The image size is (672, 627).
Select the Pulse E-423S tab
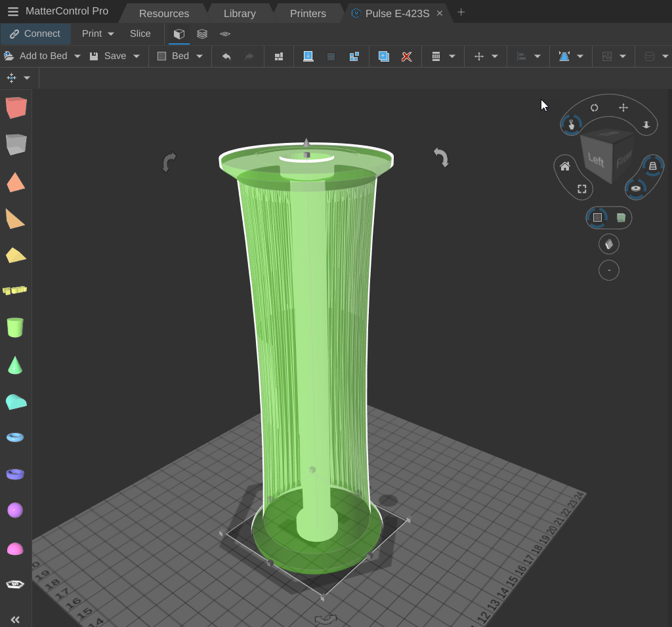point(397,14)
